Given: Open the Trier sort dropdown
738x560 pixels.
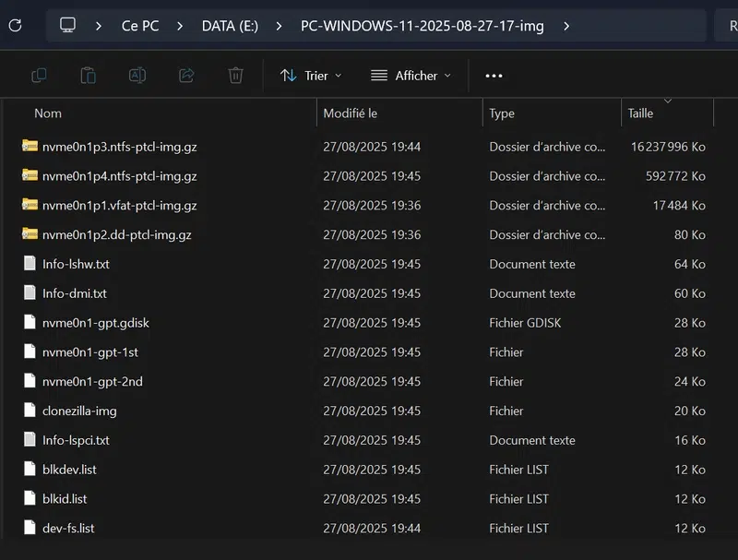Looking at the screenshot, I should point(311,76).
